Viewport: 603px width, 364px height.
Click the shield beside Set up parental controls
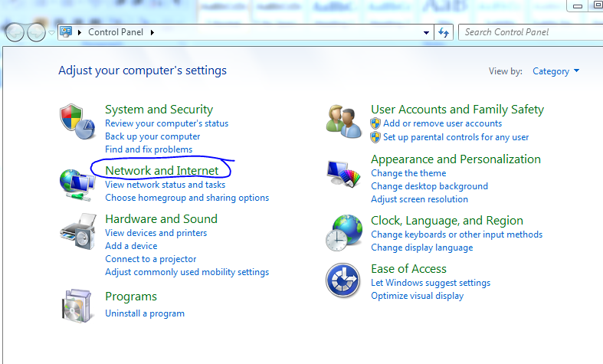(x=375, y=137)
